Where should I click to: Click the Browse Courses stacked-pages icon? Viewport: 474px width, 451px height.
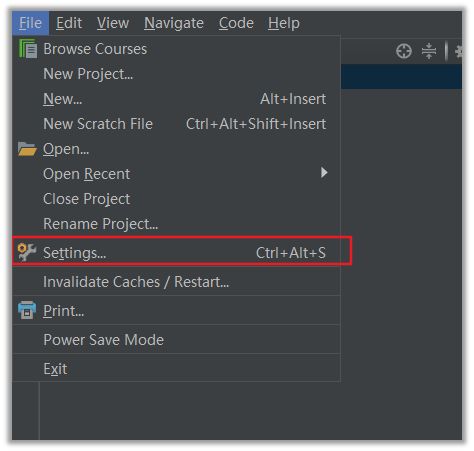(x=28, y=49)
